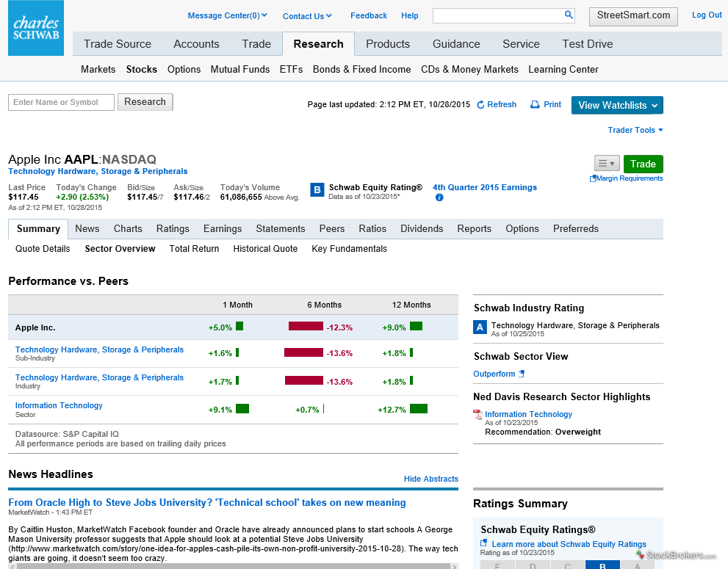This screenshot has height=569, width=728.
Task: Switch to the Charts tab
Action: (128, 229)
